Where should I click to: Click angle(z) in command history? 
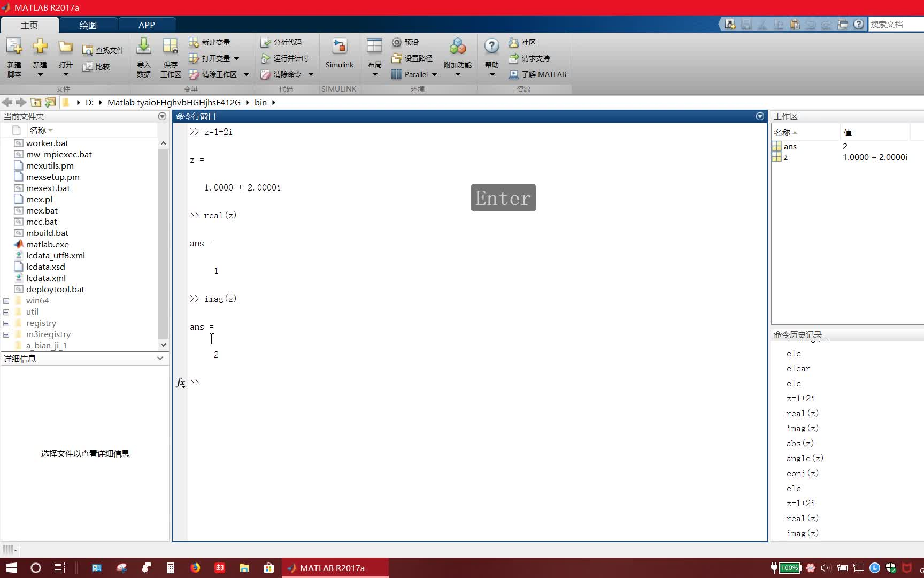805,458
